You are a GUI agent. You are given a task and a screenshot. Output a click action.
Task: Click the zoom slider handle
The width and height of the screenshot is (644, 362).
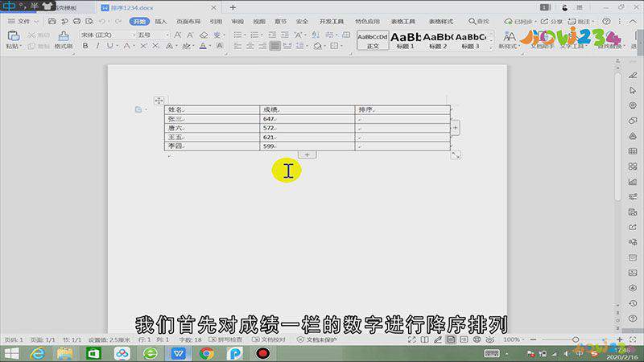point(576,339)
